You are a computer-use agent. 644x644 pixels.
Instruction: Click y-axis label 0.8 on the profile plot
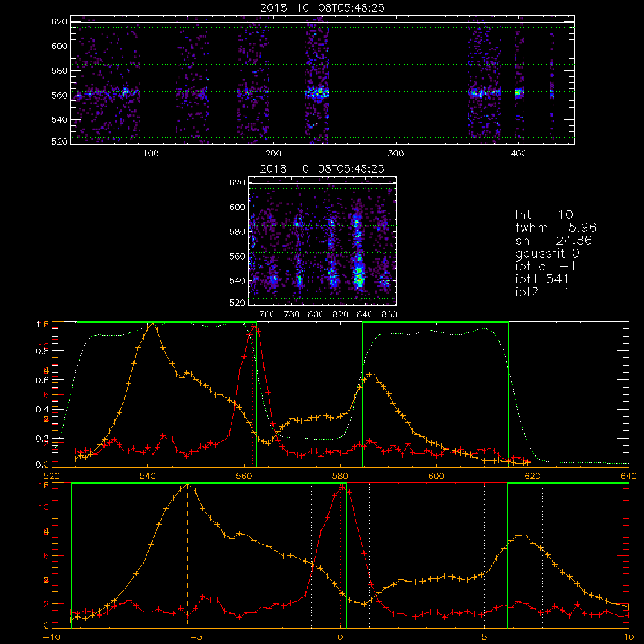[42, 351]
